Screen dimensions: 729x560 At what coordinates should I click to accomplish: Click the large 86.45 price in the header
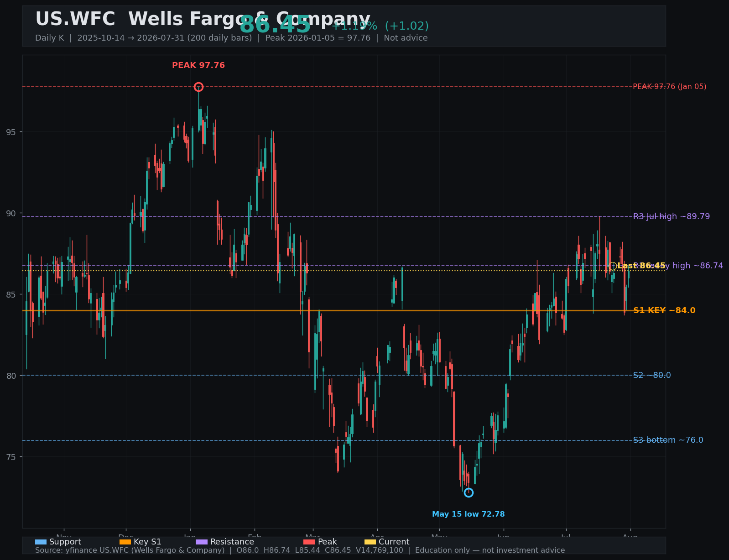[x=275, y=25]
